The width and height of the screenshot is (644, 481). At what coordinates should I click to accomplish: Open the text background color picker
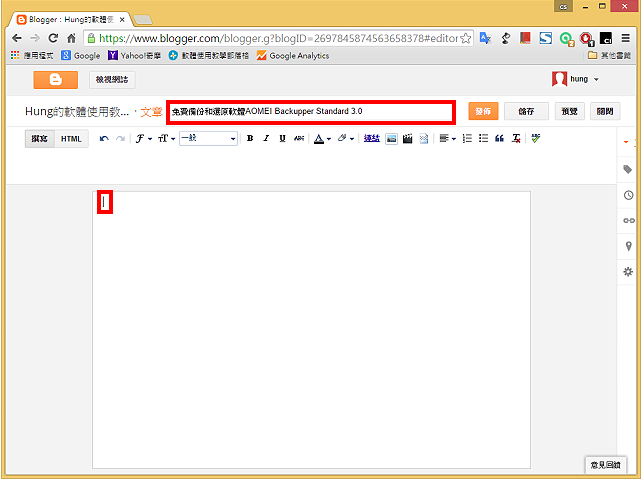pyautogui.click(x=346, y=139)
